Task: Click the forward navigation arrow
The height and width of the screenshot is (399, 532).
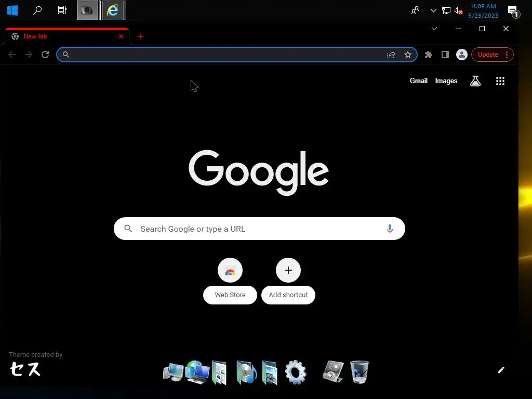Action: pos(29,55)
